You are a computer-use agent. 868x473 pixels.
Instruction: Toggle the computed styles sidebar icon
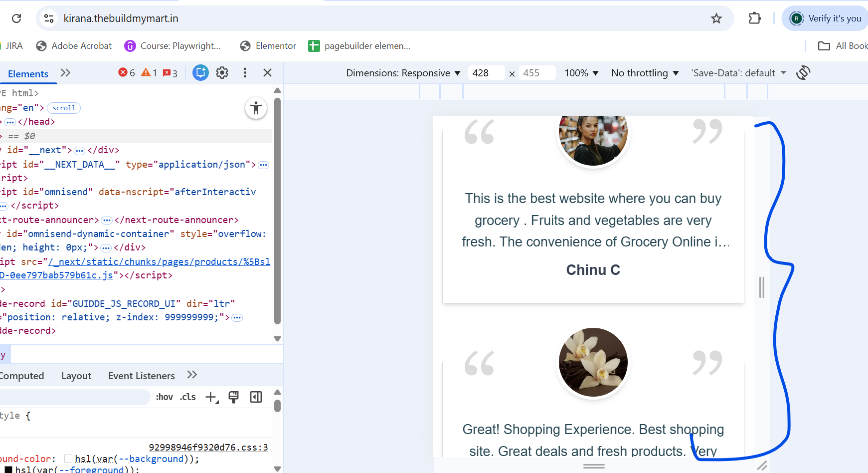(x=256, y=397)
